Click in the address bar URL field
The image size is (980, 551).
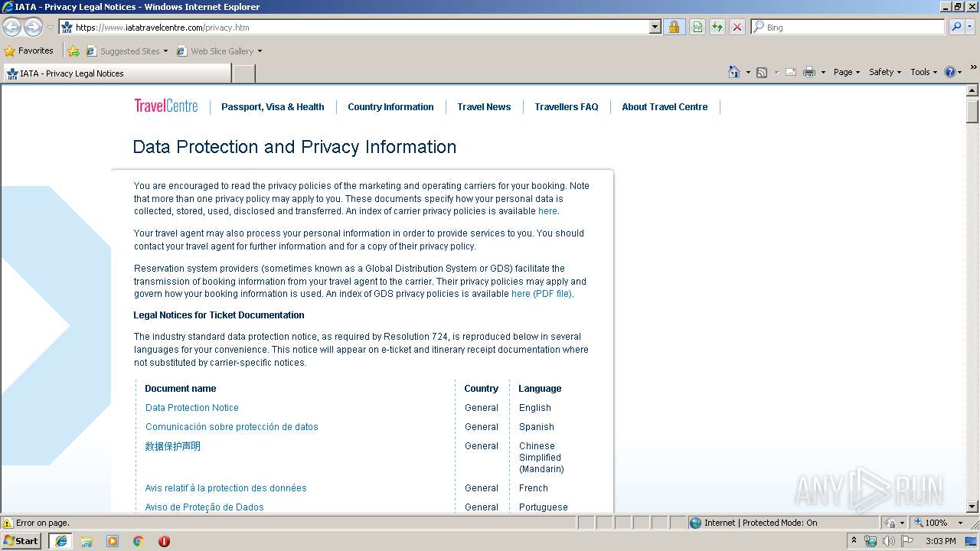coord(360,27)
